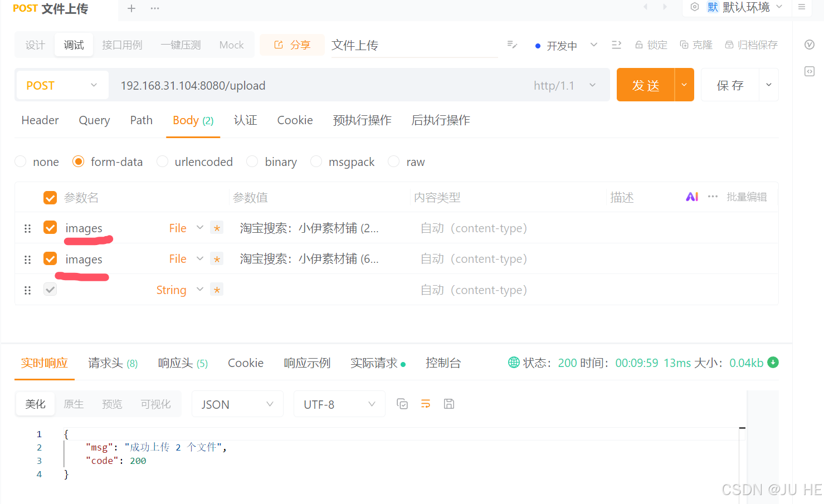Image resolution: width=824 pixels, height=504 pixels.
Task: Click the 归档保存 archive icon
Action: (x=729, y=45)
